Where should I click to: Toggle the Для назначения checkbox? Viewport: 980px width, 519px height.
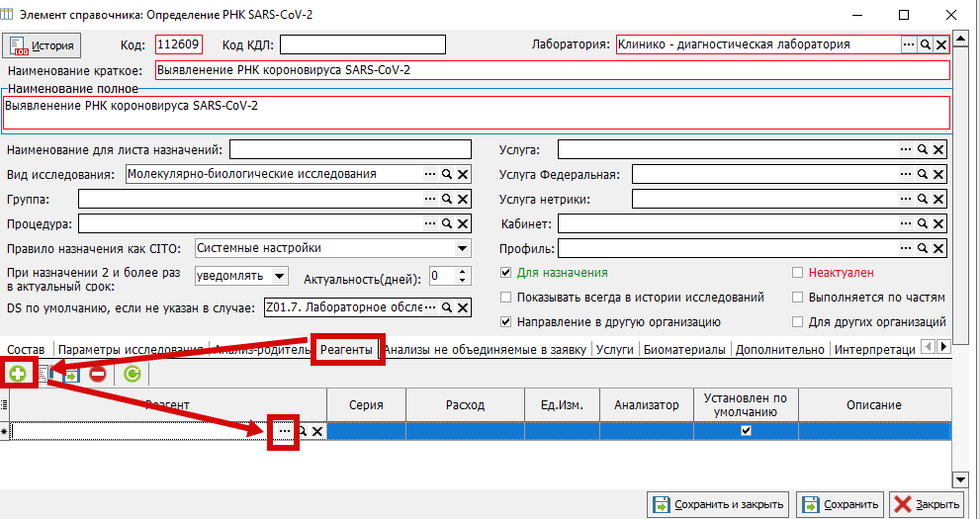tap(507, 273)
